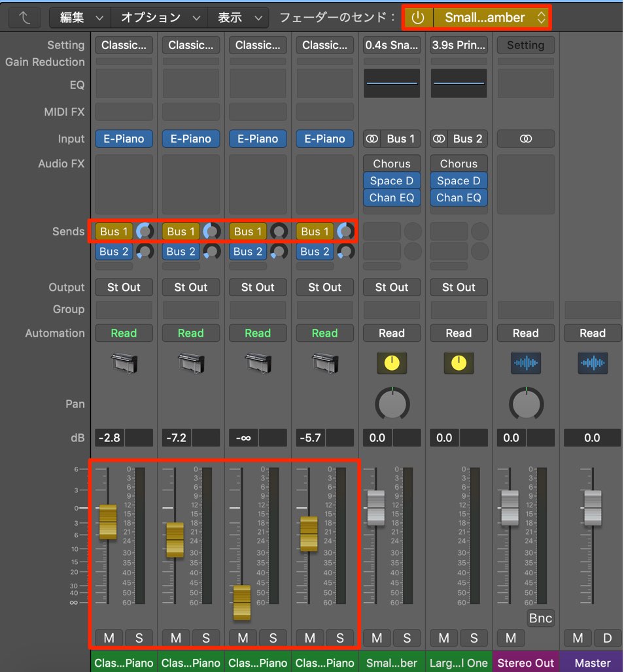Click the stereo format icon on Stereo Out strip
Screen dimensions: 624x672
point(526,139)
